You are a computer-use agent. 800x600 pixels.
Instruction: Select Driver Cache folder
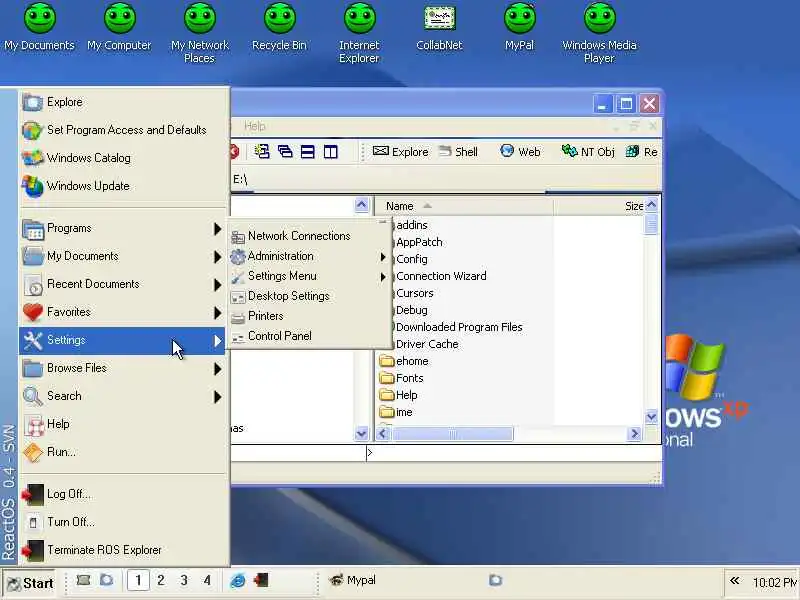coord(427,344)
